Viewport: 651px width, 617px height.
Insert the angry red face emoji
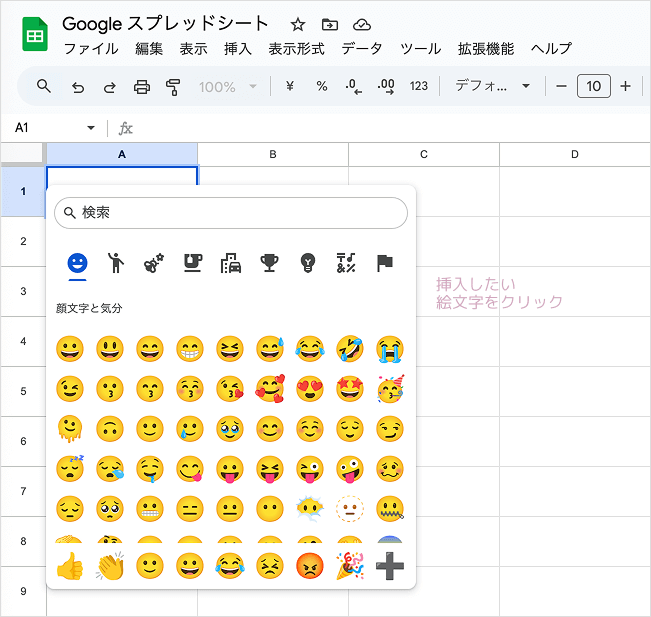(310, 566)
